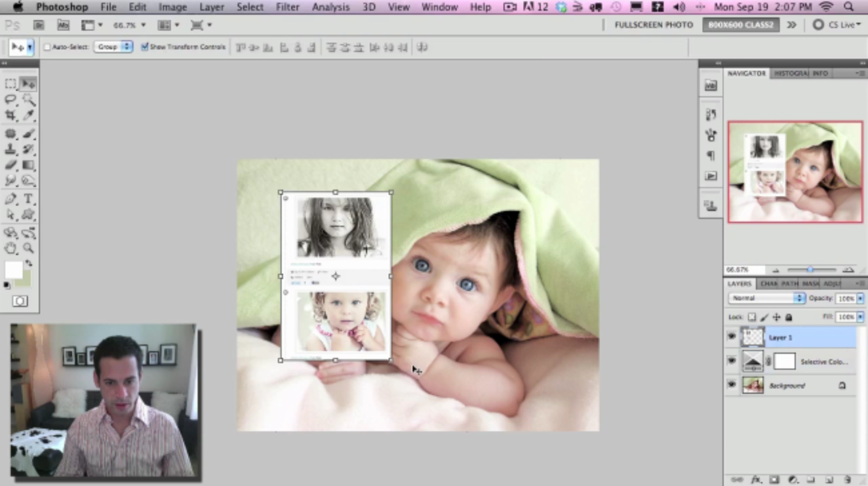Activate the Zoom tool in toolbox
This screenshot has height=486, width=868.
click(x=28, y=249)
